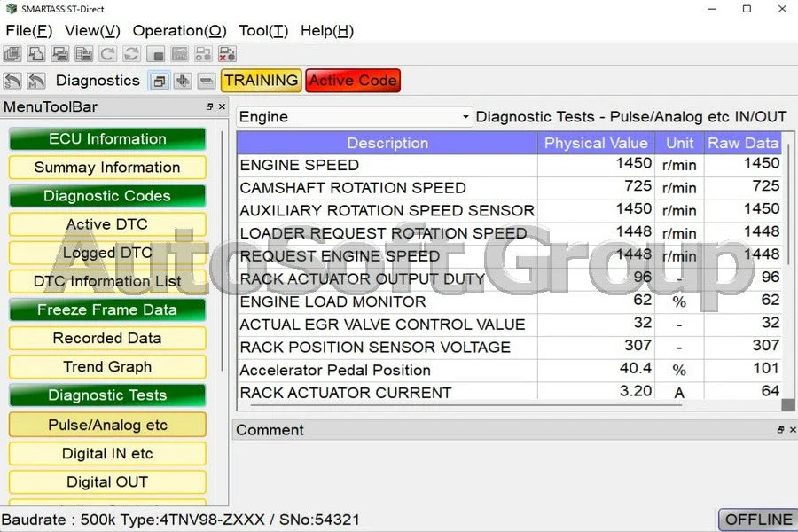This screenshot has height=532, width=798.
Task: Click the single-arrow refresh toolbar icon
Action: click(107, 53)
